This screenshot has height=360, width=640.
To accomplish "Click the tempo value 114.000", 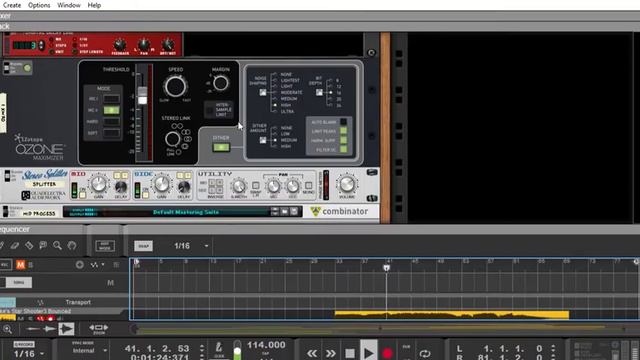I will pos(266,345).
